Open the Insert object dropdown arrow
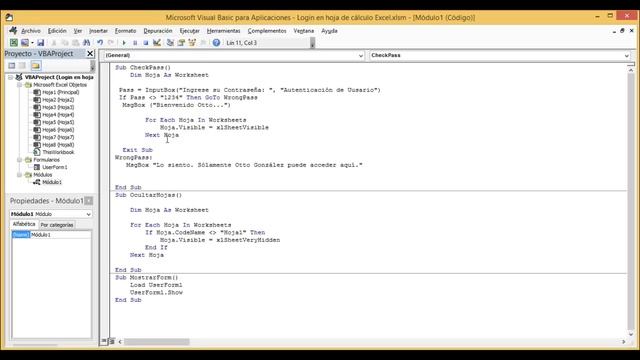This screenshot has height=360, width=640. pos(32,42)
